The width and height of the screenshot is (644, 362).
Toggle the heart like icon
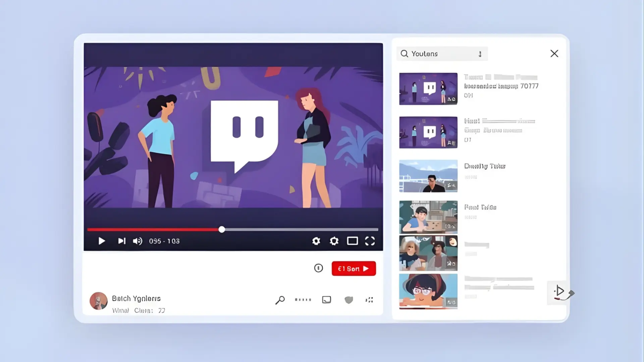pyautogui.click(x=349, y=300)
